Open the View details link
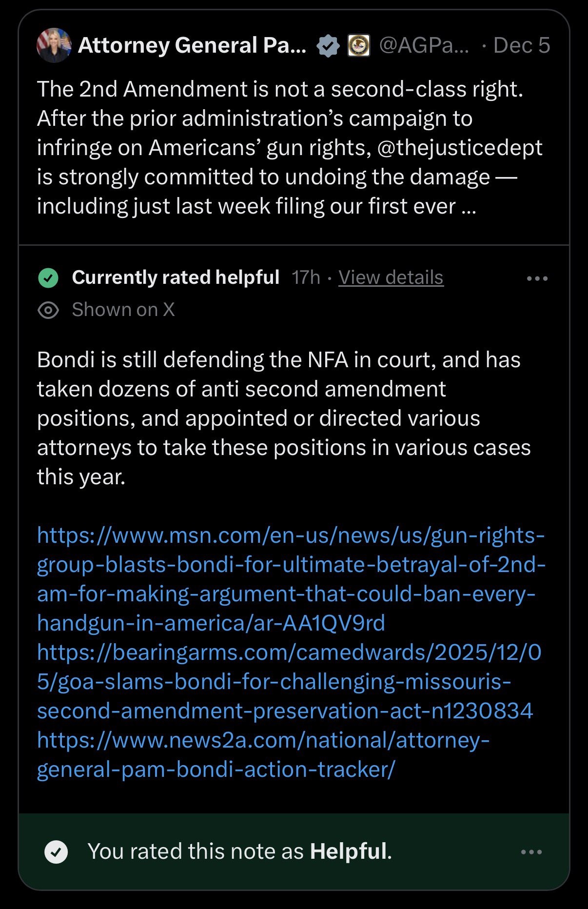The height and width of the screenshot is (909, 588). (x=391, y=277)
